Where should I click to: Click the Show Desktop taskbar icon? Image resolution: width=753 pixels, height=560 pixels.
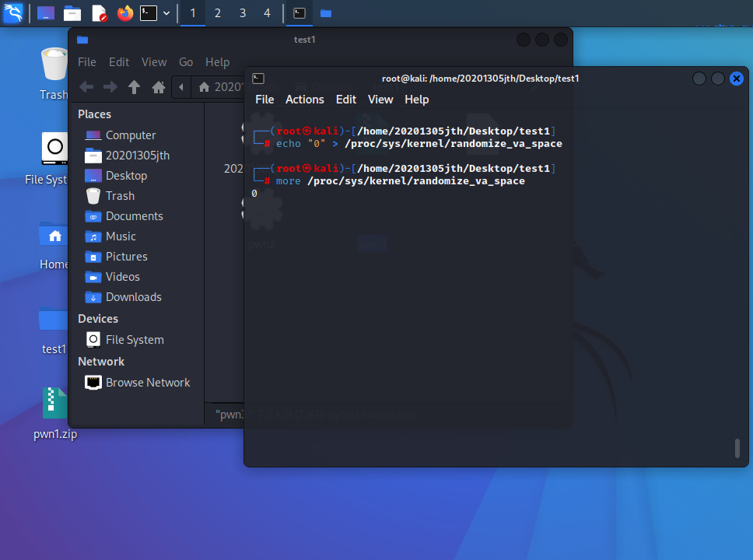coord(46,13)
